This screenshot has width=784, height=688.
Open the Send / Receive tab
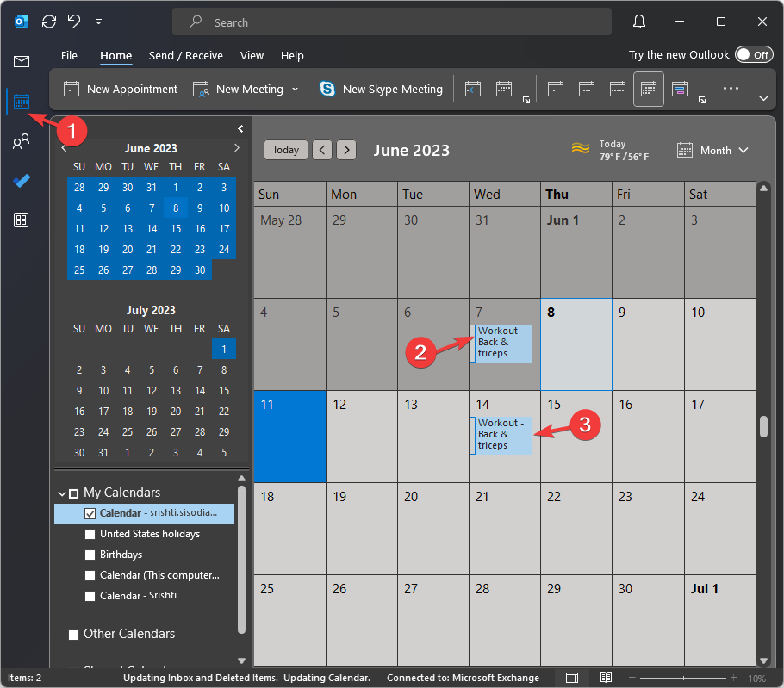[185, 55]
